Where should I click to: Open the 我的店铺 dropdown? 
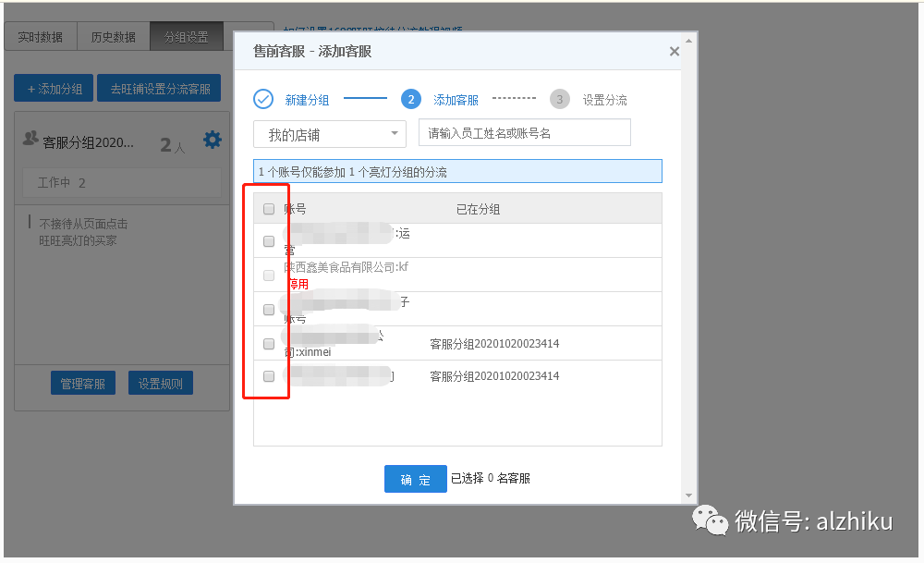330,134
